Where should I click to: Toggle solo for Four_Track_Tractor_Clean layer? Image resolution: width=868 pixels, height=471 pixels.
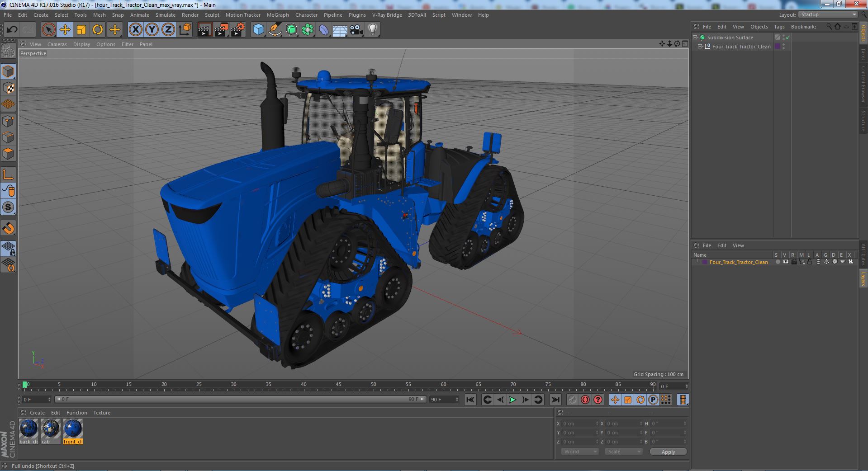click(778, 262)
